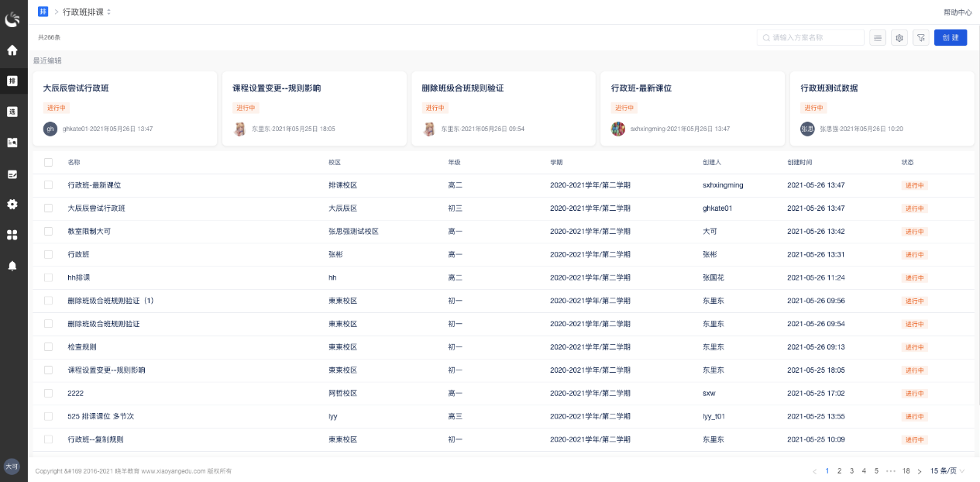Viewport: 980px width, 482px height.
Task: Open the settings gear in the left sidebar
Action: tap(12, 205)
